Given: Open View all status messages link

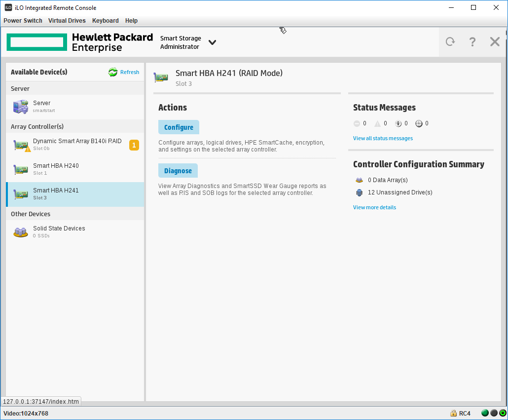Looking at the screenshot, I should coord(383,138).
